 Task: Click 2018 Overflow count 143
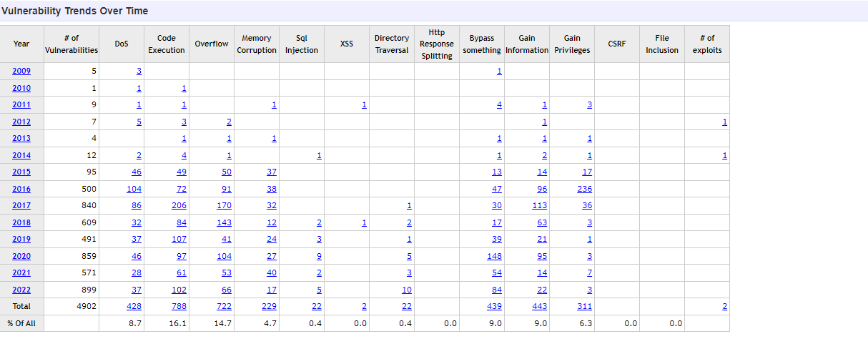point(225,222)
